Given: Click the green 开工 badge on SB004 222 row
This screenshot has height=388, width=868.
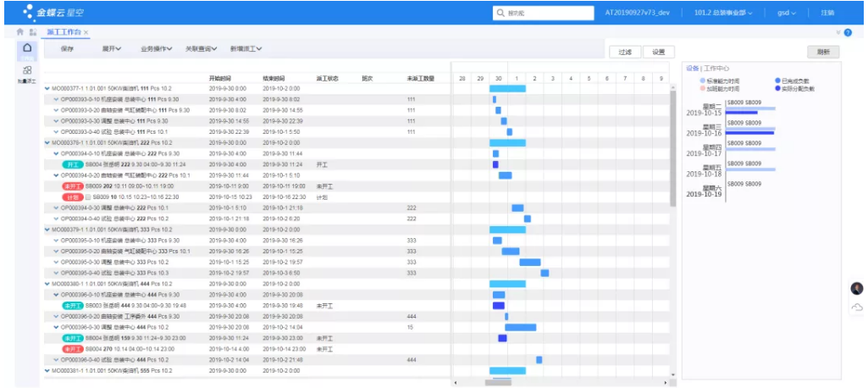Looking at the screenshot, I should (x=73, y=164).
